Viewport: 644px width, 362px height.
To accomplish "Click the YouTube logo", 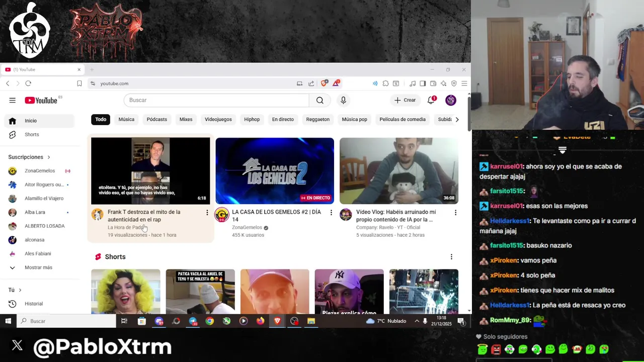I will coord(41,100).
